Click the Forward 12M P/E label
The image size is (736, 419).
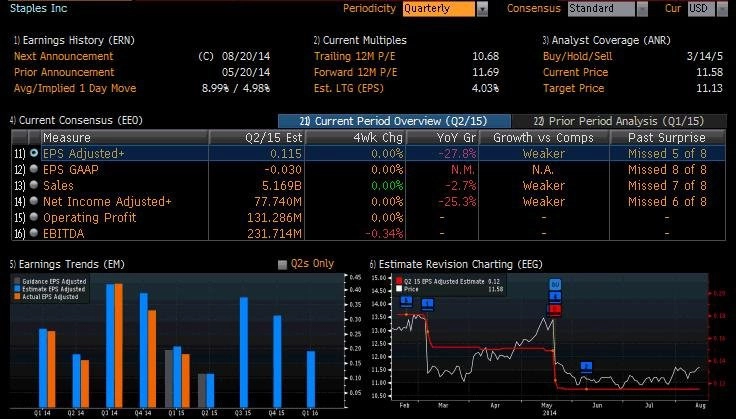355,72
